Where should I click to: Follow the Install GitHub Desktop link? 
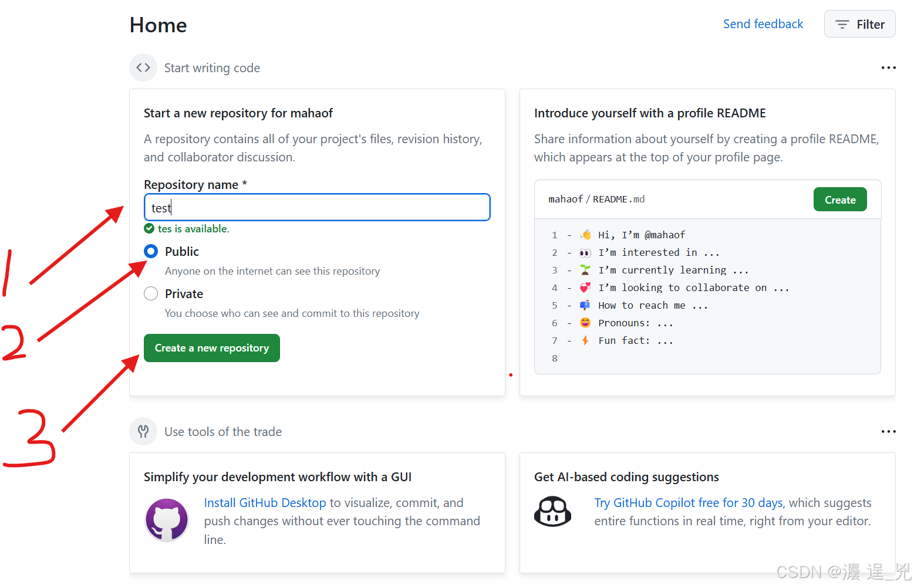(x=265, y=503)
